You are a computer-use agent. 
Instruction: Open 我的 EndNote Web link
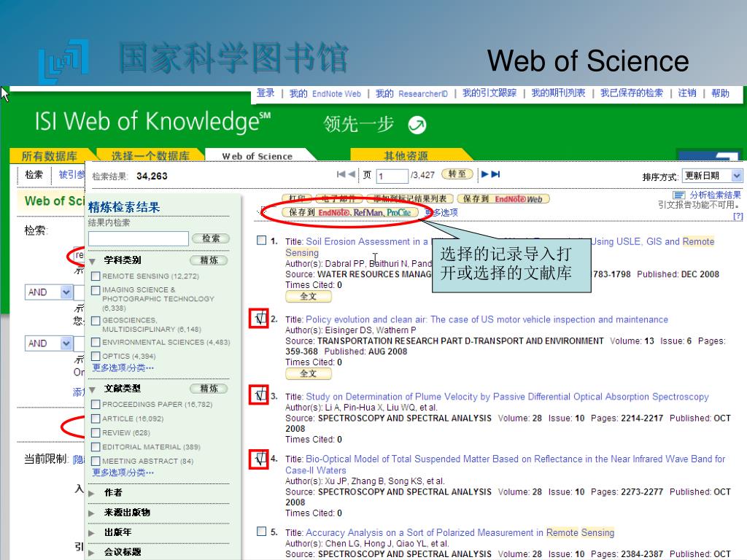pos(325,93)
